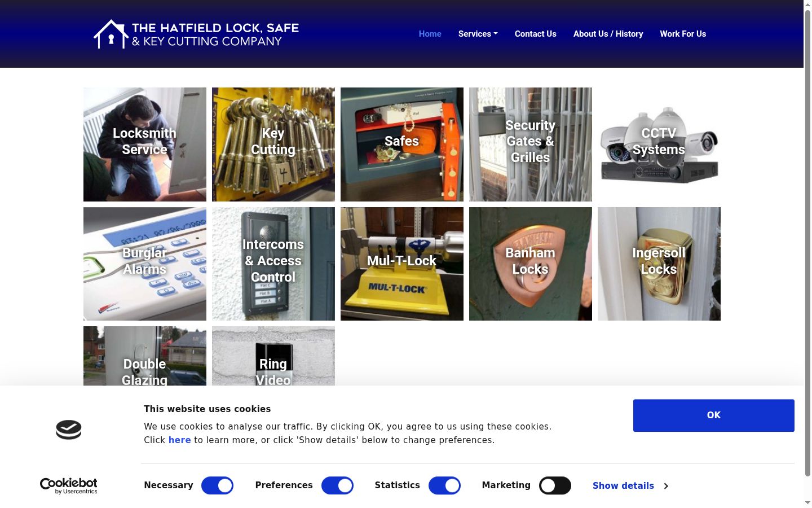The width and height of the screenshot is (812, 508).
Task: Accept cookies with the OK button
Action: tap(714, 415)
